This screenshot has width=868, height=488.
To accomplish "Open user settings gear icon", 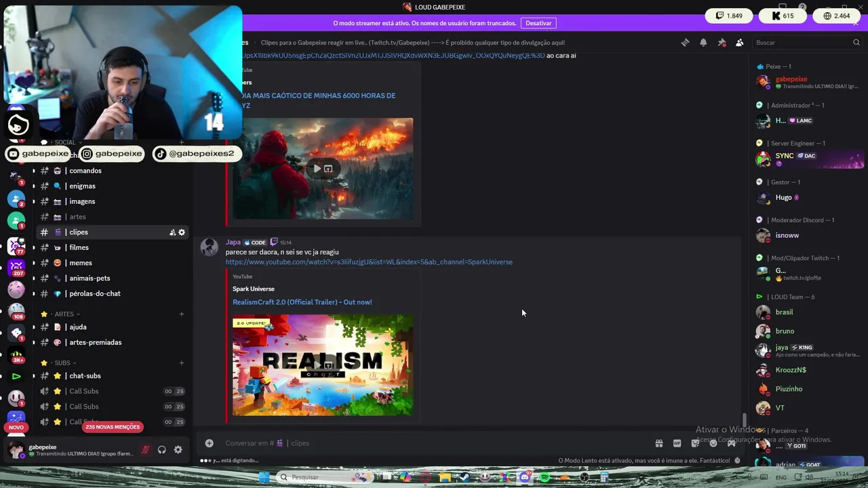I will click(178, 450).
